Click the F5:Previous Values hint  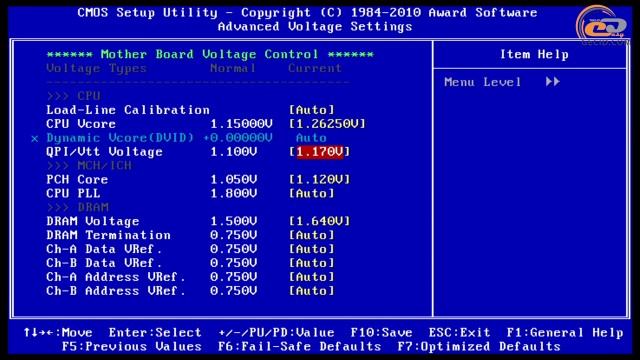132,346
